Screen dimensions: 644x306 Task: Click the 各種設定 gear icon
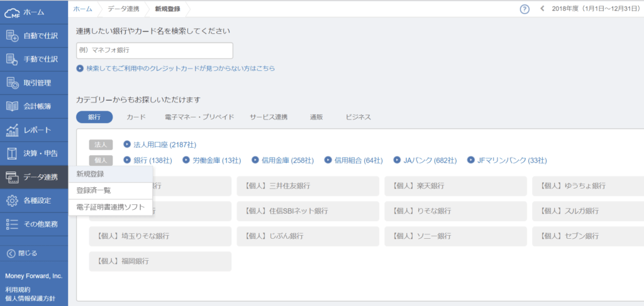pos(13,200)
